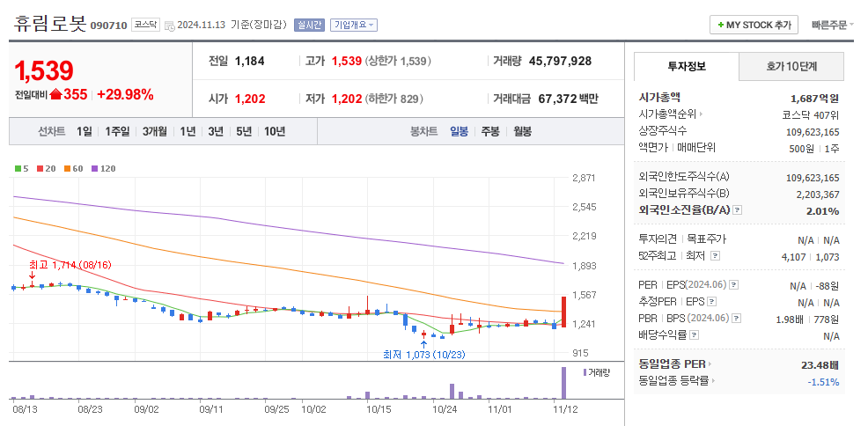This screenshot has width=868, height=426.
Task: Select the 월봉 candle chart
Action: pos(522,132)
